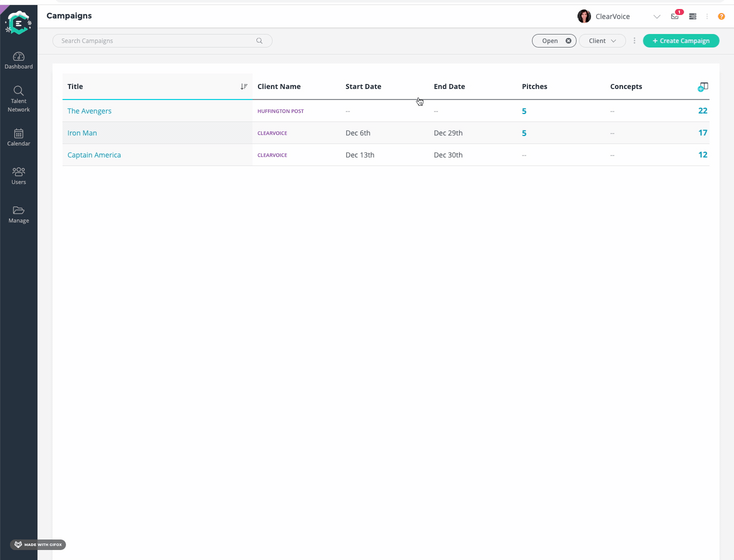This screenshot has width=734, height=560.
Task: Open the Iron Man campaign
Action: tap(82, 133)
